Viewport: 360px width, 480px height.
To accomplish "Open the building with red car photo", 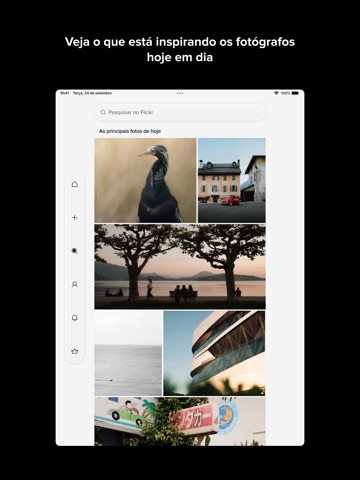I will click(x=232, y=180).
